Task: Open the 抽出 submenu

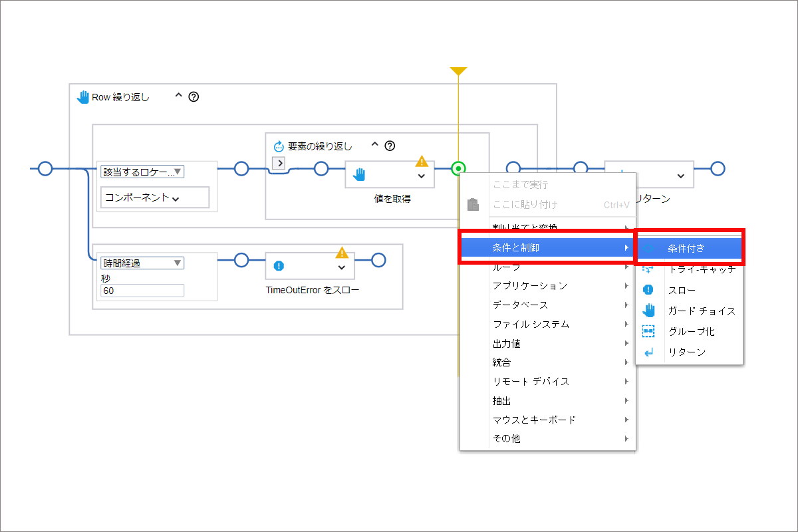Action: (547, 400)
